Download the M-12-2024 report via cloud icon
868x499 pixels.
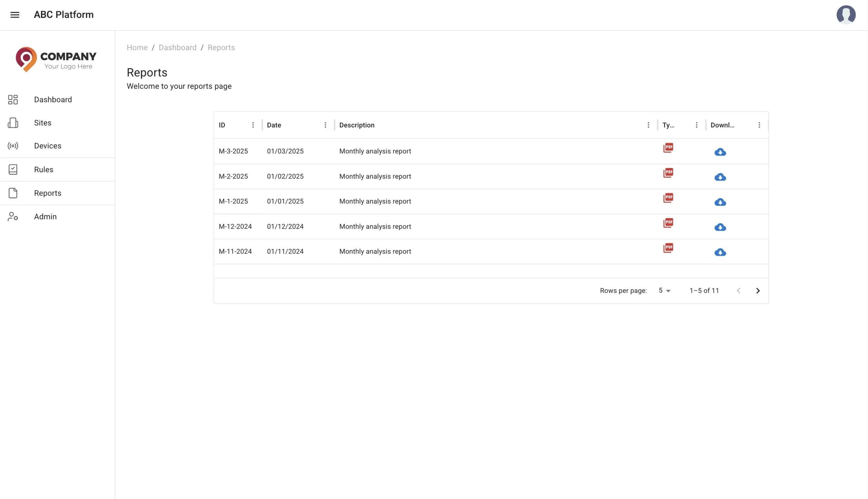[x=720, y=227]
